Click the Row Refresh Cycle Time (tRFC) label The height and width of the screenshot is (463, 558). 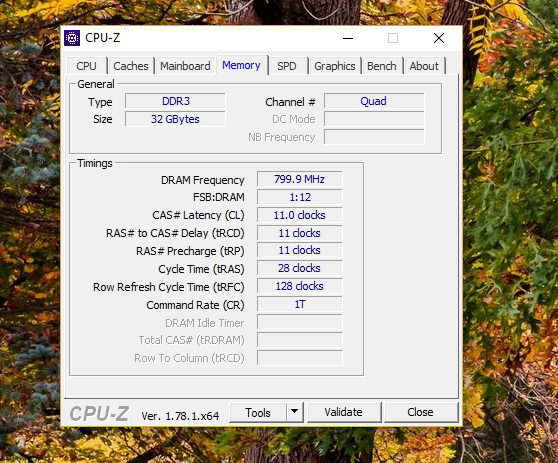click(x=169, y=287)
